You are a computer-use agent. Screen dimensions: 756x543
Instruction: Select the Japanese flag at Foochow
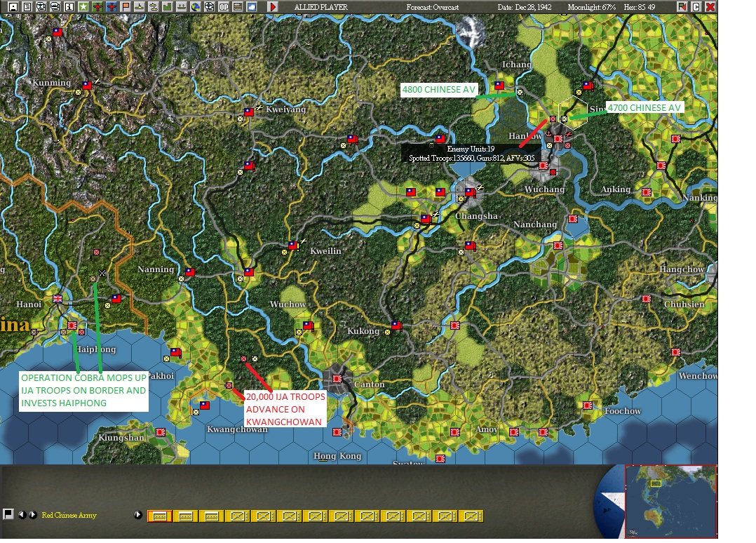(588, 405)
